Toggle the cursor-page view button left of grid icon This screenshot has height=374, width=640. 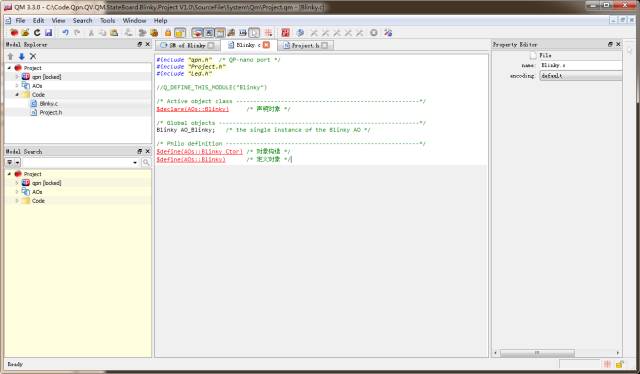point(254,33)
